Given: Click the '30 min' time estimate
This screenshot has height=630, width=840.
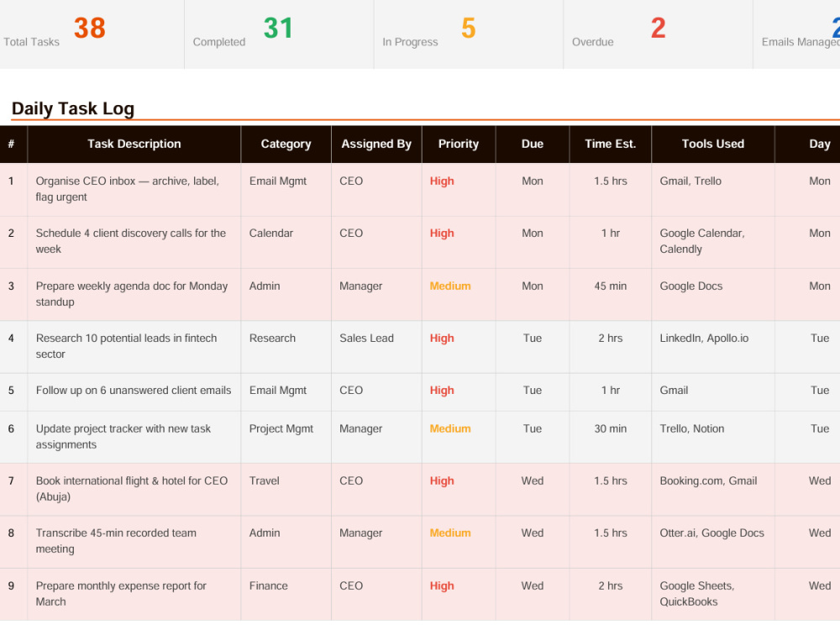Looking at the screenshot, I should 610,428.
